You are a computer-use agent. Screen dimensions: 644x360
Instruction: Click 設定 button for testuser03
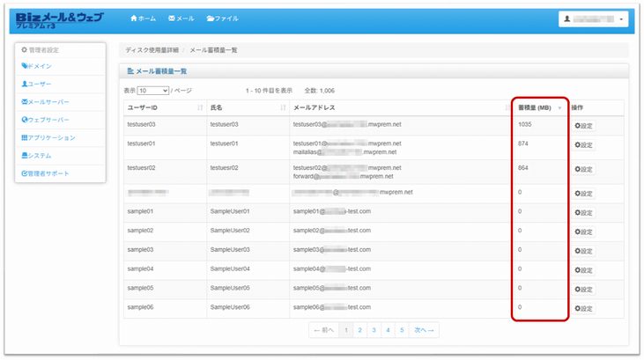click(583, 126)
